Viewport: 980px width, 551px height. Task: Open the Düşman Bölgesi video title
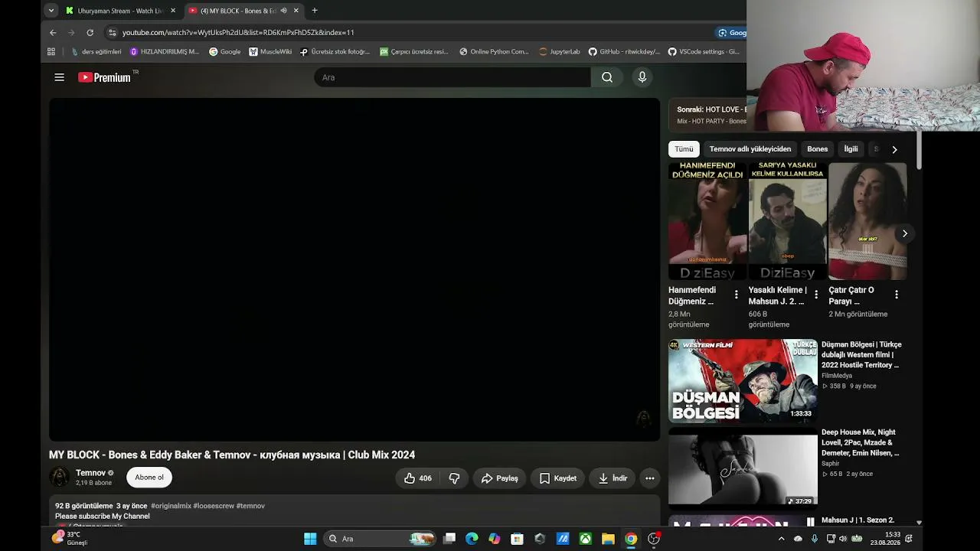coord(861,355)
